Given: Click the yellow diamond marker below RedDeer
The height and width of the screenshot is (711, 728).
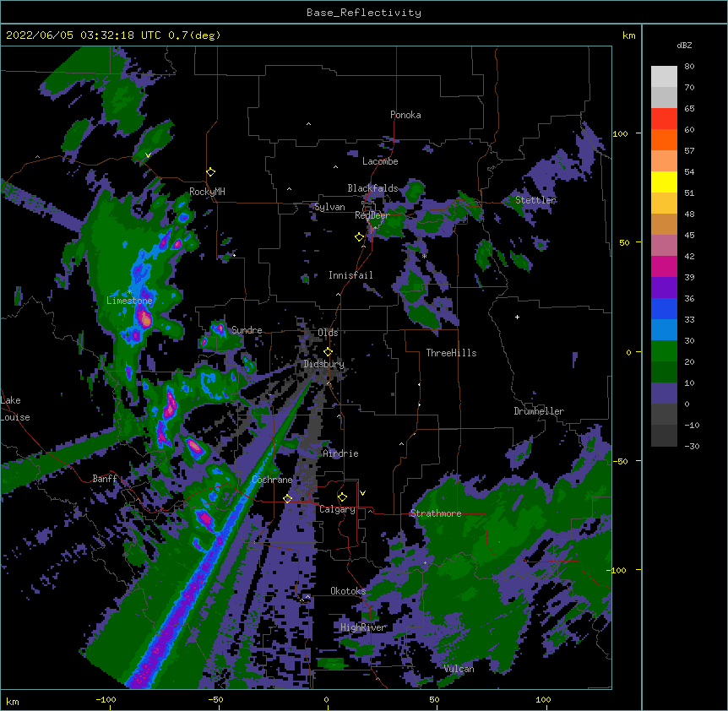Looking at the screenshot, I should (x=360, y=237).
